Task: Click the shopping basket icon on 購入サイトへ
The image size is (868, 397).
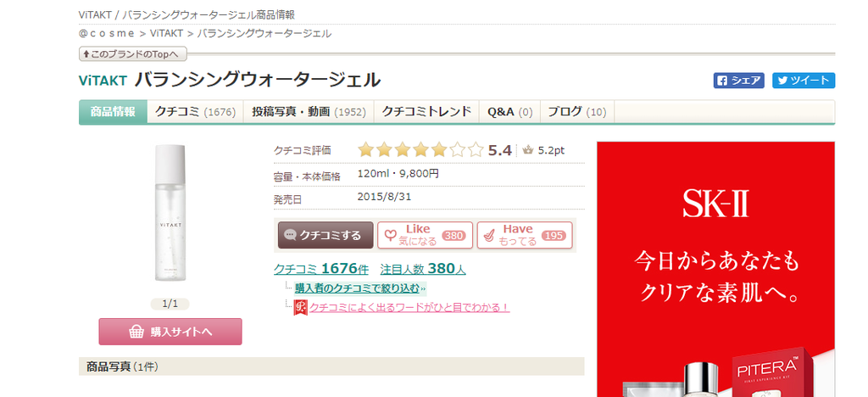Action: coord(136,332)
